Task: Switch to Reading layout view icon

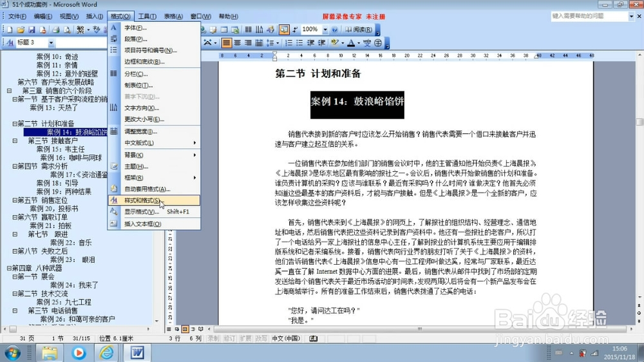Action: click(201, 329)
